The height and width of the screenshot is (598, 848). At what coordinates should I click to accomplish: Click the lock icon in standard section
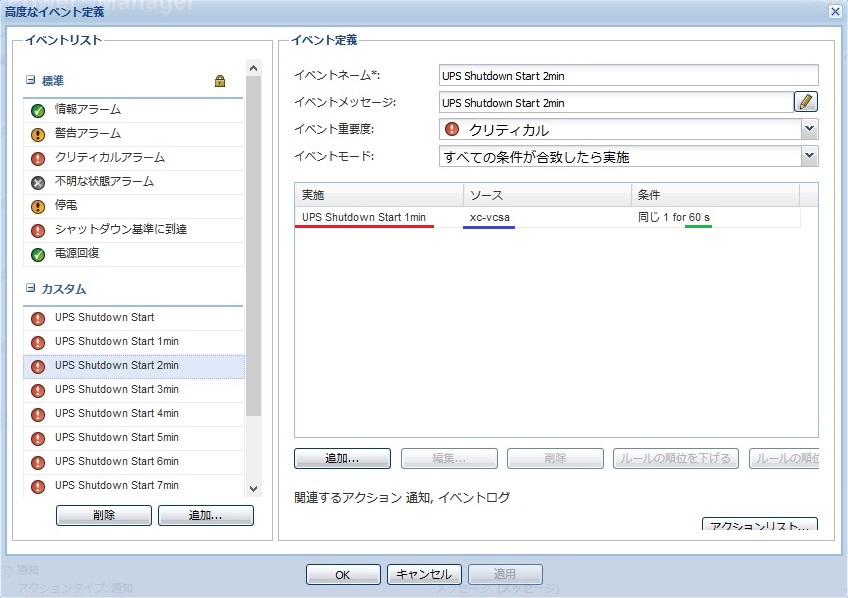pyautogui.click(x=220, y=81)
